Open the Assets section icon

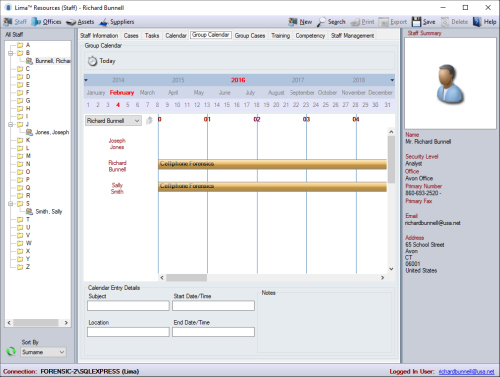coord(71,22)
